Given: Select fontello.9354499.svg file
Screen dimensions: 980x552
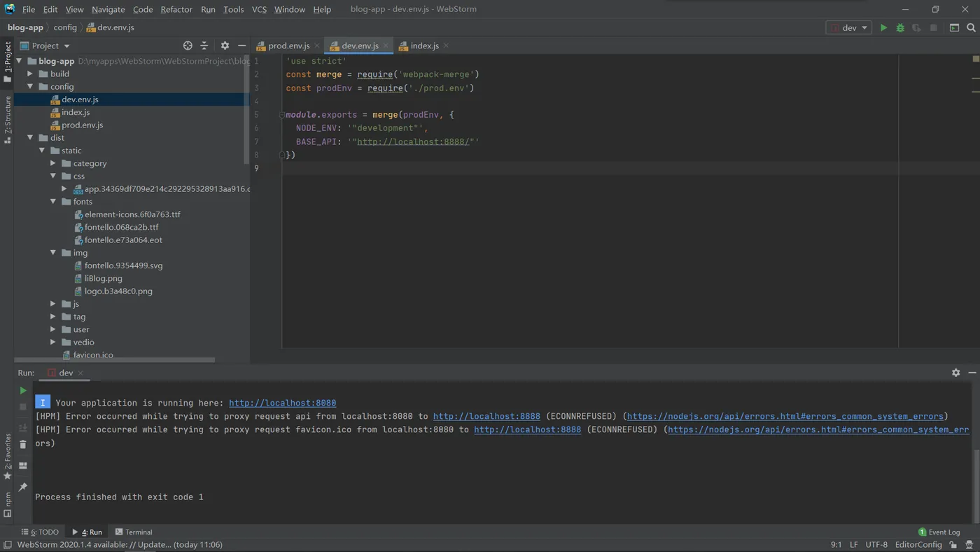Looking at the screenshot, I should pyautogui.click(x=123, y=265).
